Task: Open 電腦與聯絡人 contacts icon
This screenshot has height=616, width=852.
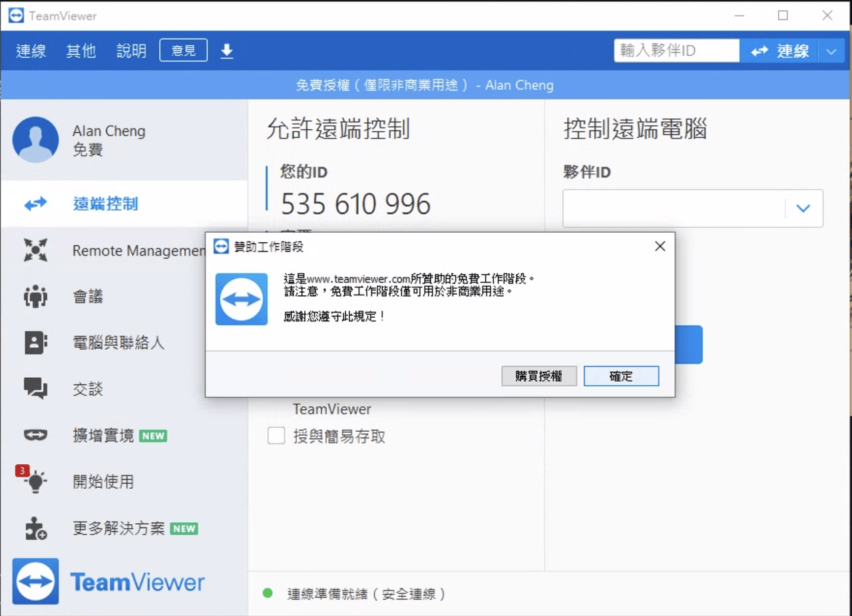Action: tap(35, 343)
